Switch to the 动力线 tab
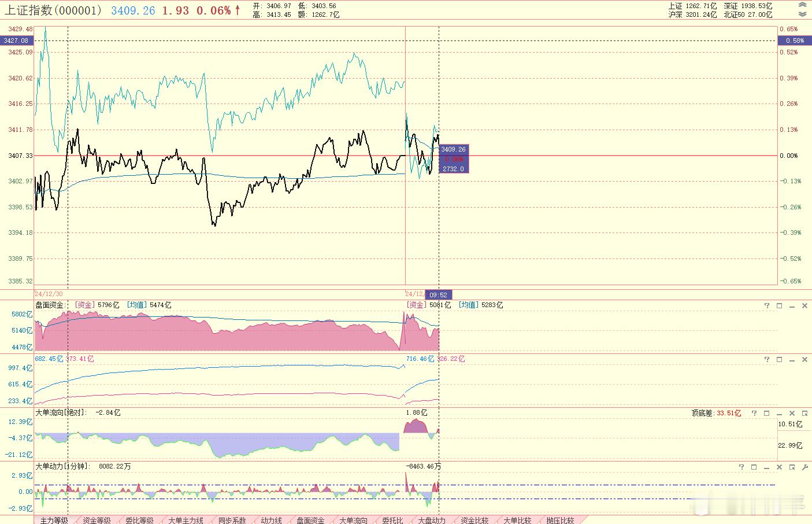 (271, 520)
